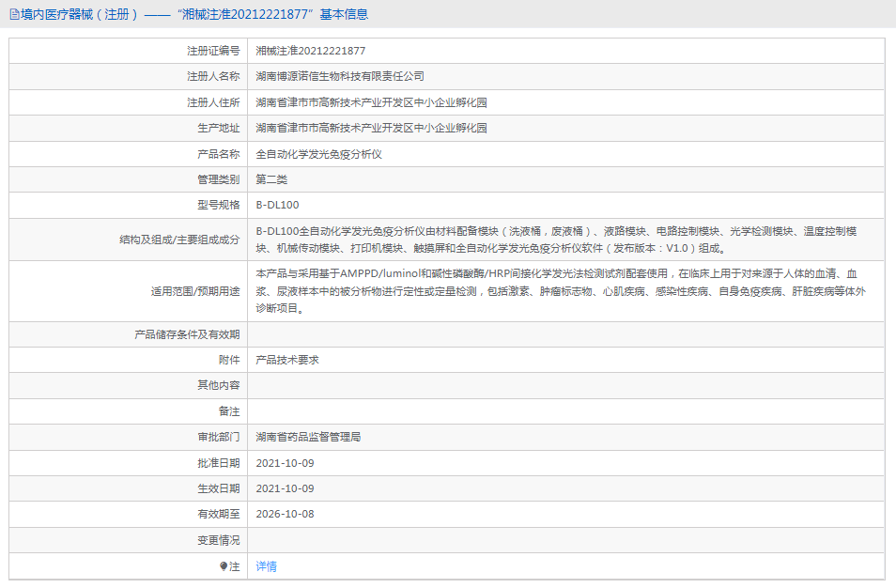Click expiry date 2026-10-08
896x588 pixels.
285,515
